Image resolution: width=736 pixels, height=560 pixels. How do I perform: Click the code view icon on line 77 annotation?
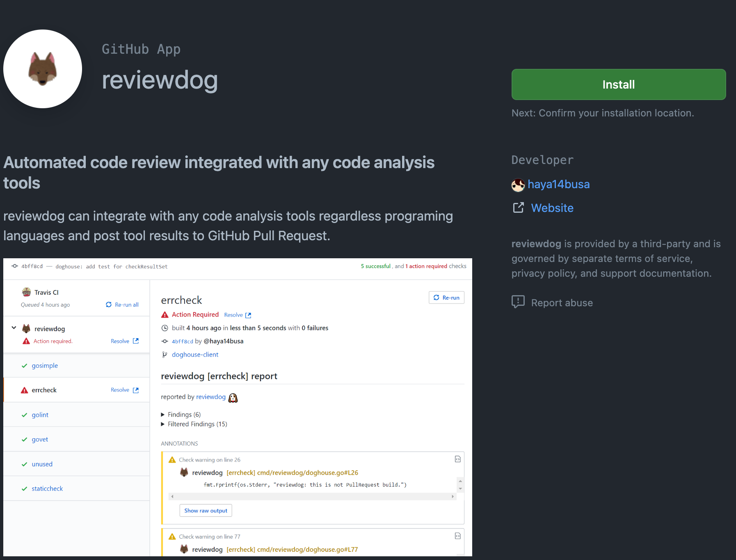coord(458,536)
